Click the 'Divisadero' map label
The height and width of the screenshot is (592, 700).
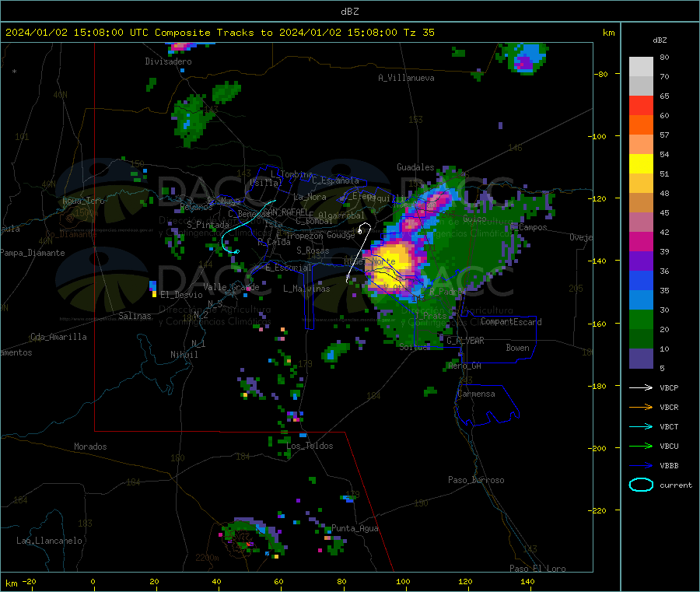click(x=168, y=61)
